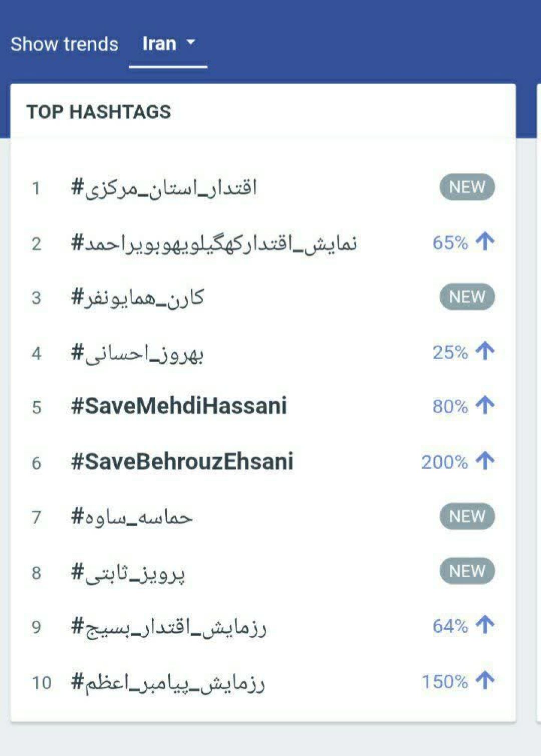
Task: Open the Iran country dropdown
Action: click(x=168, y=44)
